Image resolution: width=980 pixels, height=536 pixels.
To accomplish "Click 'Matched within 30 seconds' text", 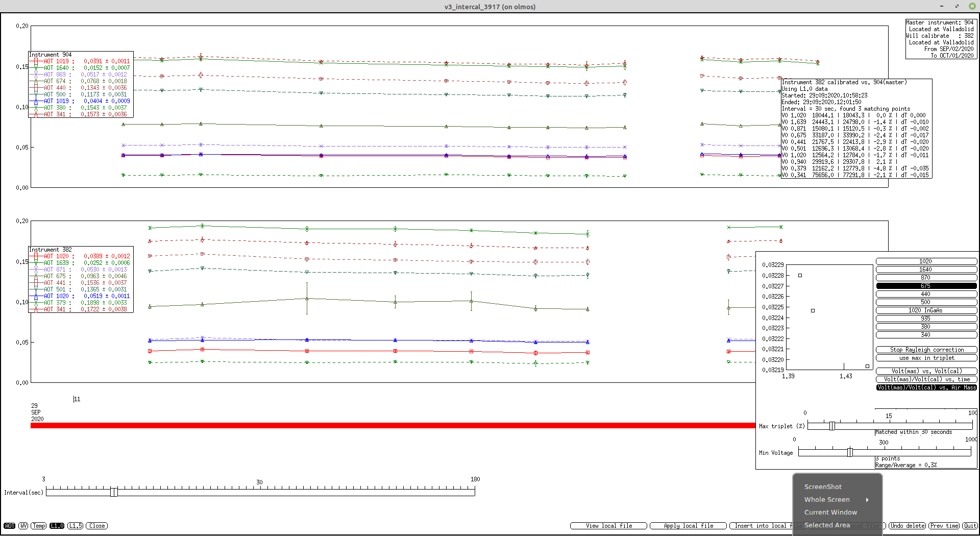I will [x=914, y=432].
